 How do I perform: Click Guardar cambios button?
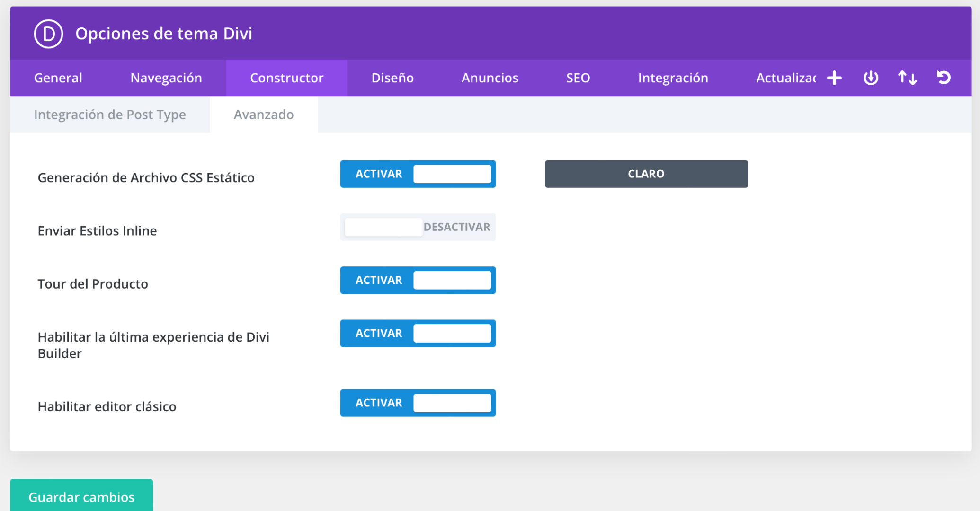pos(81,496)
